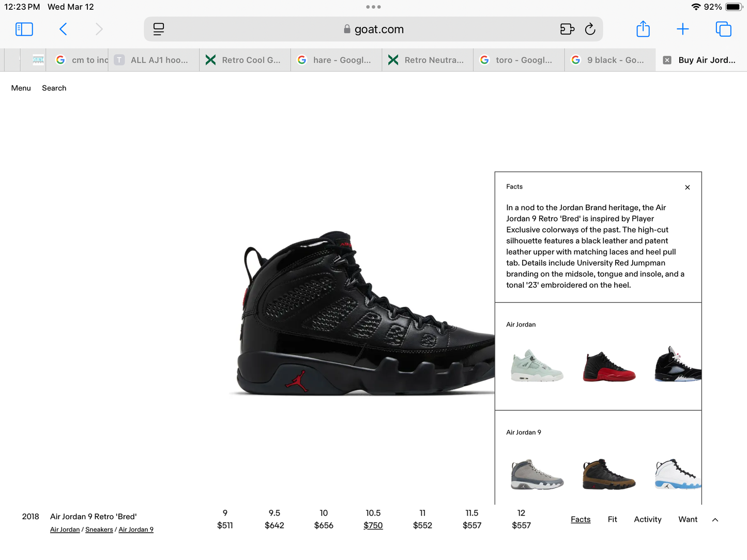Select size 10 priced $656

324,519
